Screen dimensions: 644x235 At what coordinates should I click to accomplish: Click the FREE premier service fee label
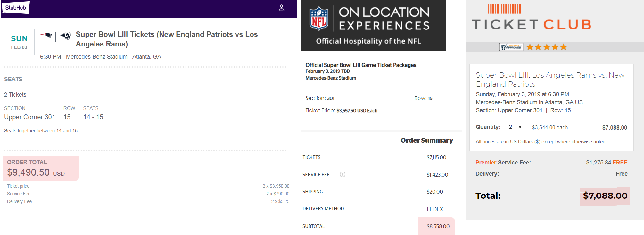tap(620, 163)
